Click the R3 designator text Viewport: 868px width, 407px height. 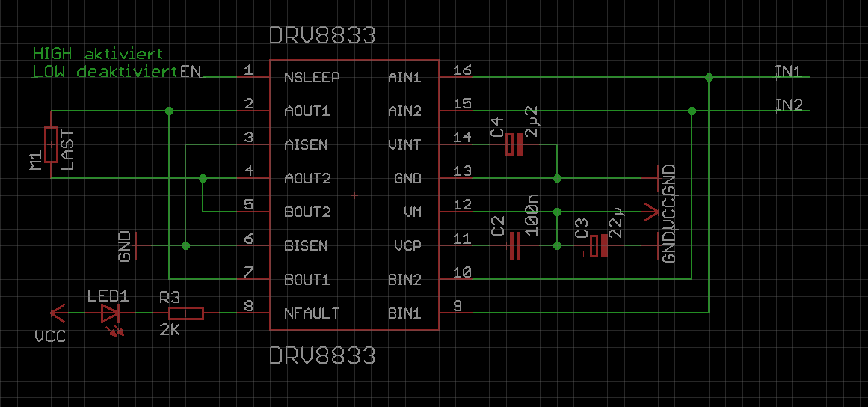[x=170, y=298]
